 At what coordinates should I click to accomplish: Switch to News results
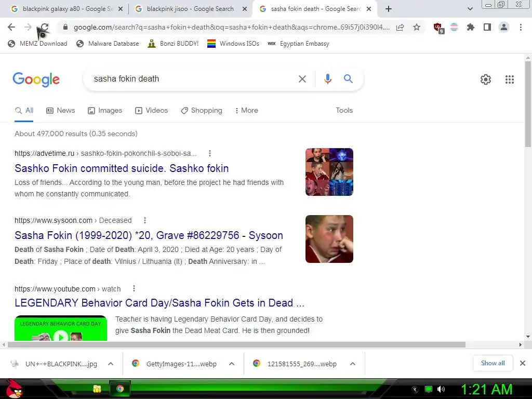tap(61, 110)
